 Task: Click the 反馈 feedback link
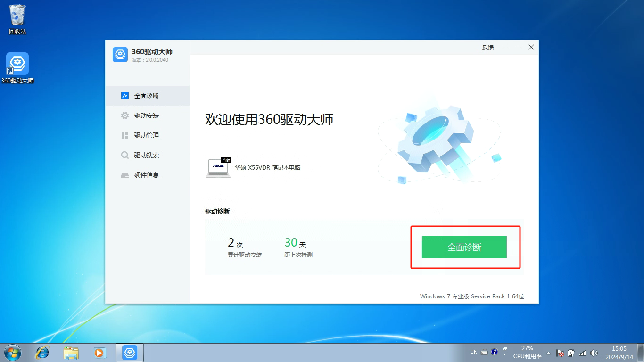pos(488,47)
